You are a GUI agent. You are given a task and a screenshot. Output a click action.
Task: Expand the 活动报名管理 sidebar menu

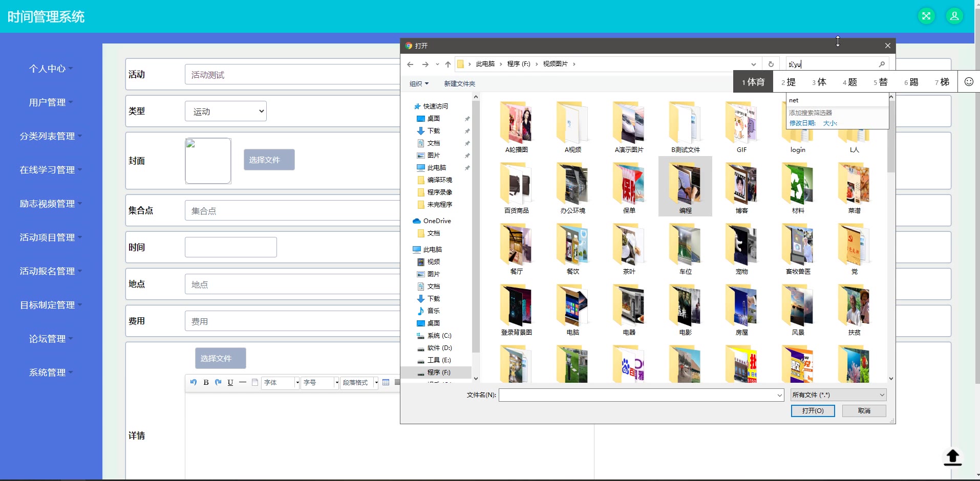(x=51, y=271)
